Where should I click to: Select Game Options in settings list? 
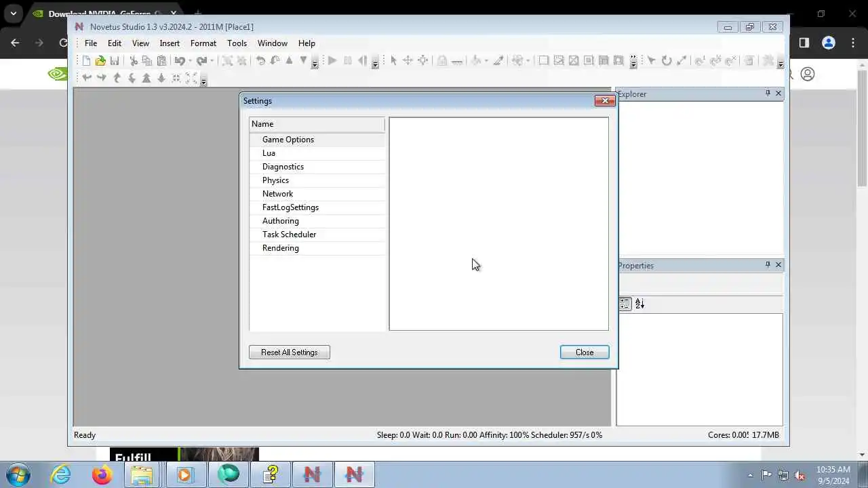pyautogui.click(x=317, y=140)
